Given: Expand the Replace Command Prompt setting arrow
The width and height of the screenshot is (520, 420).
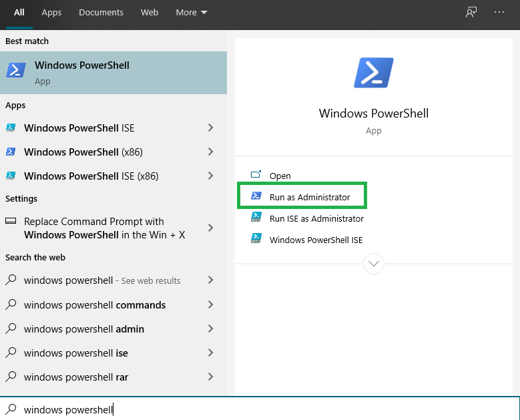Looking at the screenshot, I should [x=210, y=228].
